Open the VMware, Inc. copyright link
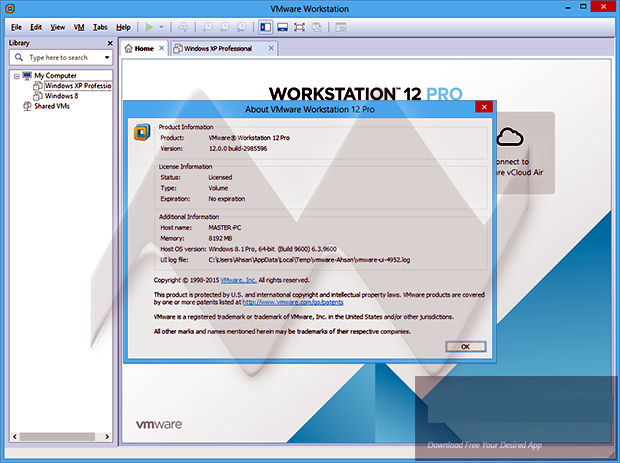620x463 pixels. 238,280
